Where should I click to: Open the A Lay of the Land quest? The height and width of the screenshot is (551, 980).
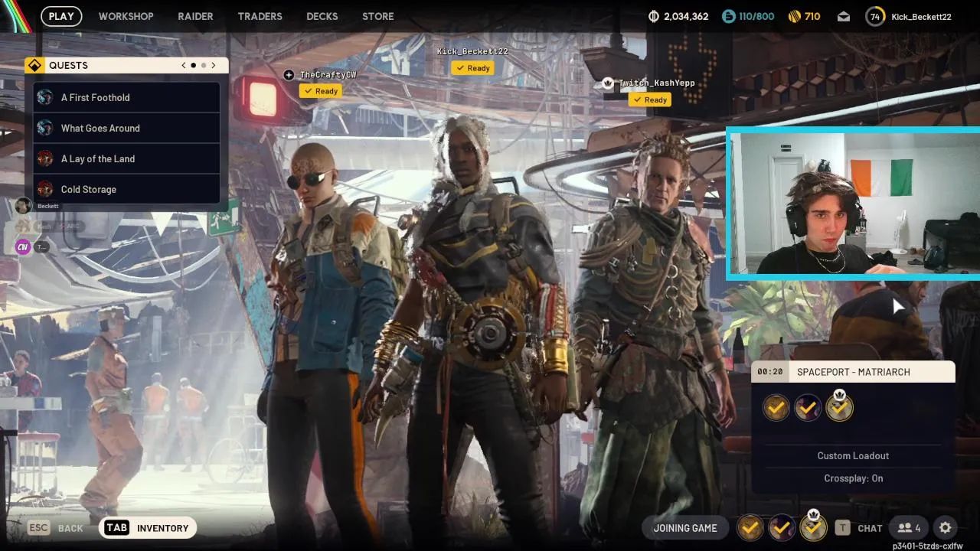126,158
